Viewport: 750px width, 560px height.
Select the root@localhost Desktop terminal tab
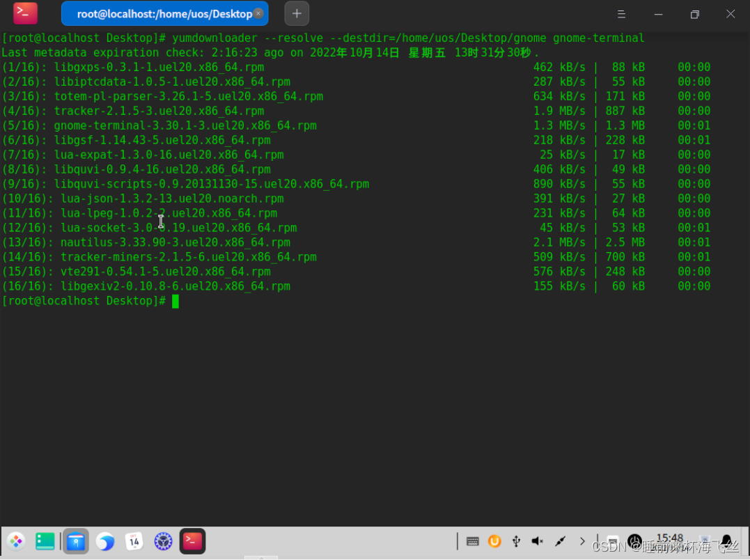click(x=159, y=13)
